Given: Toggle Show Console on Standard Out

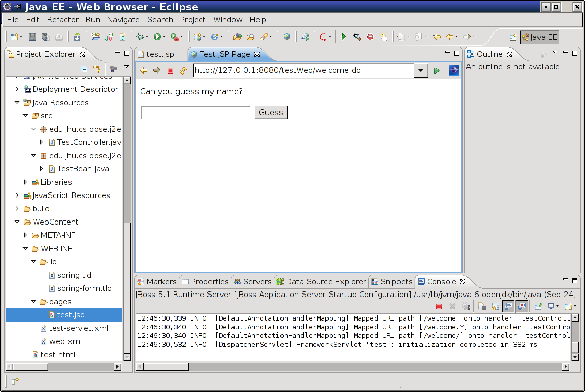Looking at the screenshot, I should pyautogui.click(x=508, y=306).
